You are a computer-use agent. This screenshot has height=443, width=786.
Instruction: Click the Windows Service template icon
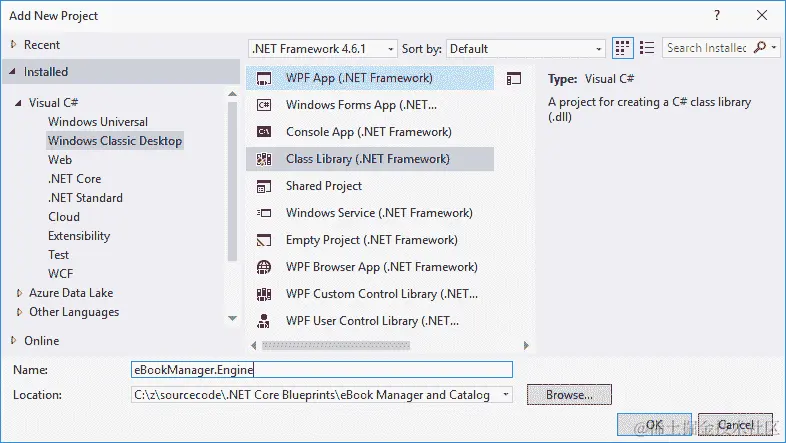click(264, 213)
